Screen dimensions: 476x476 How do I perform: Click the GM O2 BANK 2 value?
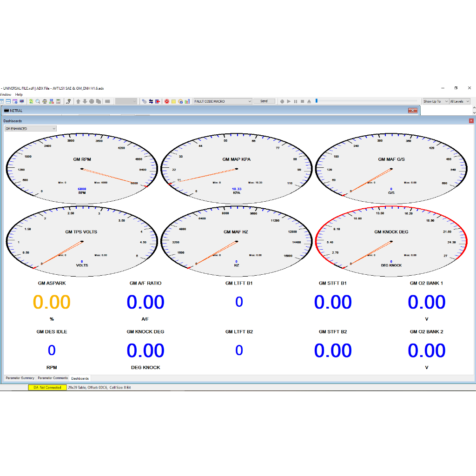427,350
